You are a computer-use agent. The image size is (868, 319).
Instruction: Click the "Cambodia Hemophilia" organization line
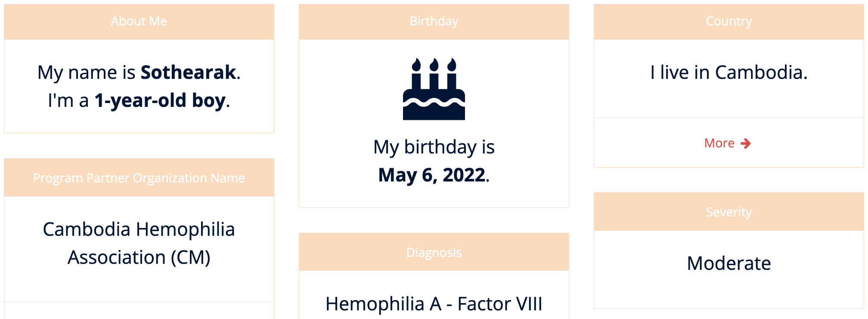pos(139,229)
